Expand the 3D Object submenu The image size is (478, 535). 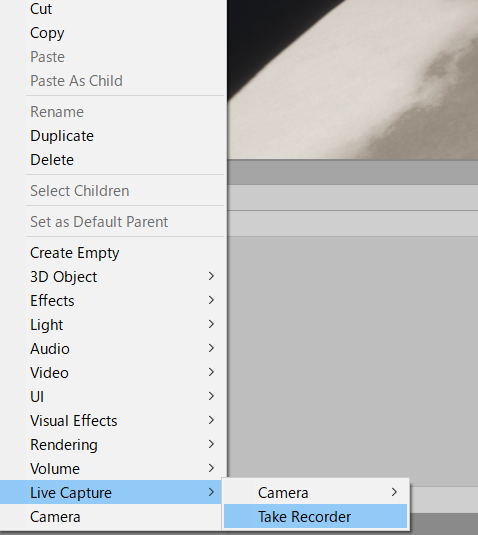point(113,277)
